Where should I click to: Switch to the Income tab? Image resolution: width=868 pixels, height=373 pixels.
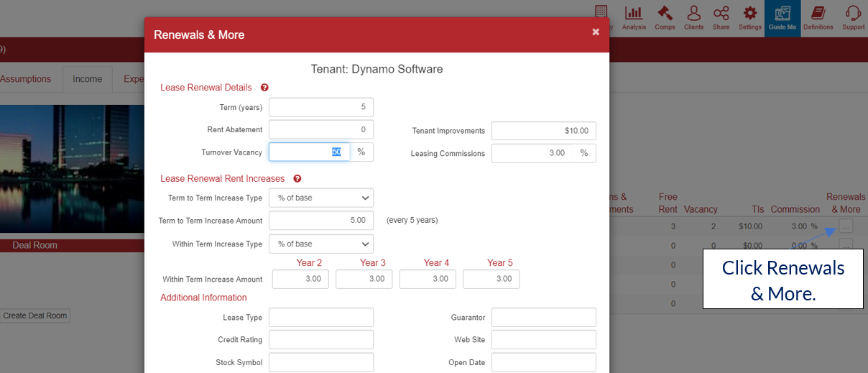click(x=87, y=79)
